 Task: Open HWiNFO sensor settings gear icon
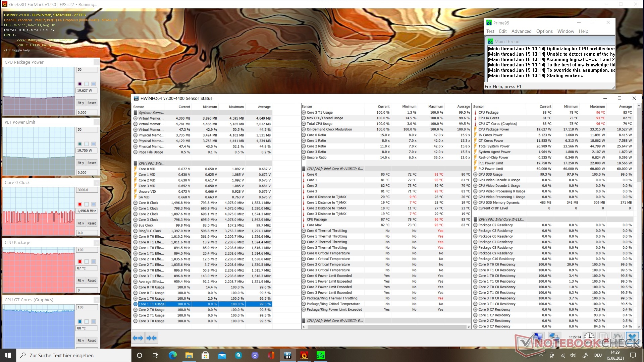click(x=618, y=337)
